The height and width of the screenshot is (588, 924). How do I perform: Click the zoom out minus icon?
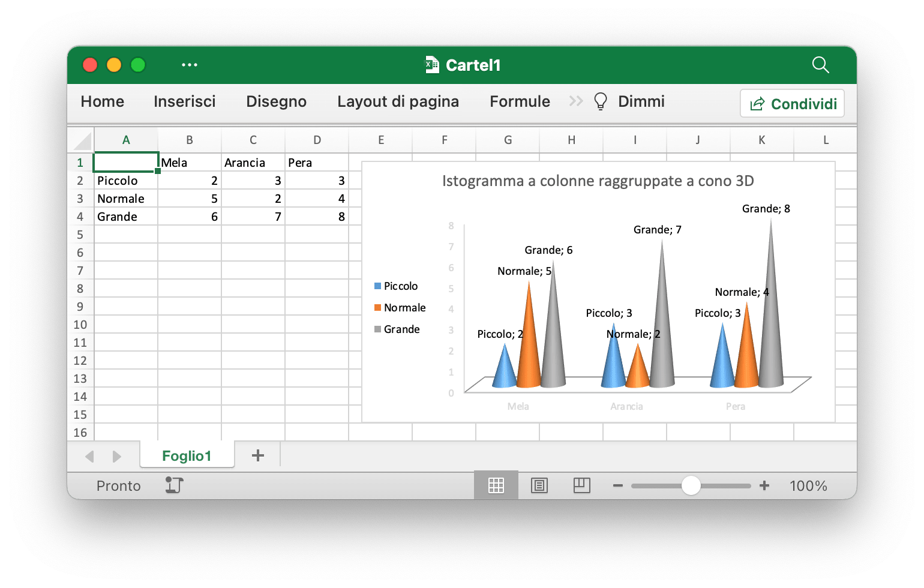coord(617,485)
